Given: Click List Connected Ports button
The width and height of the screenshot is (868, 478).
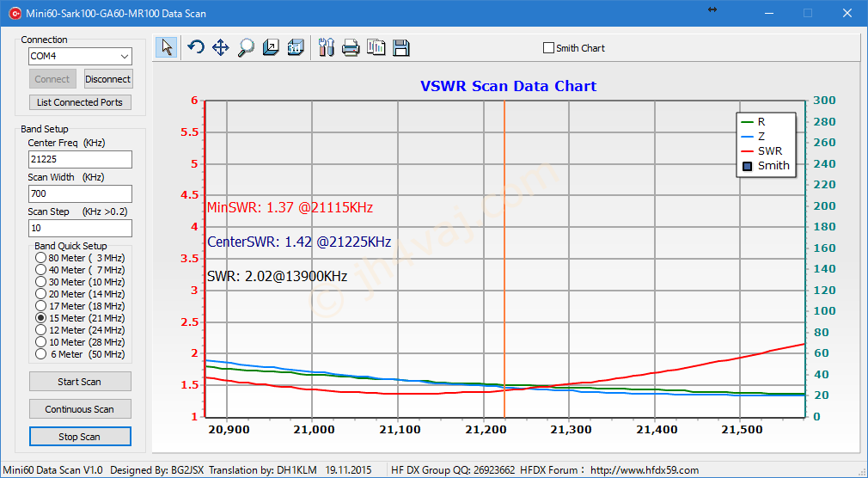Looking at the screenshot, I should 80,102.
